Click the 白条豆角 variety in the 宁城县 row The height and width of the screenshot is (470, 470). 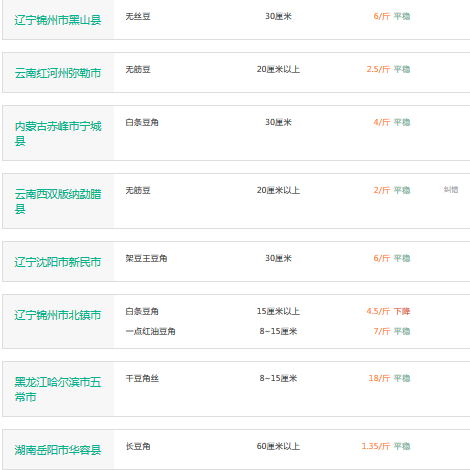pyautogui.click(x=142, y=122)
